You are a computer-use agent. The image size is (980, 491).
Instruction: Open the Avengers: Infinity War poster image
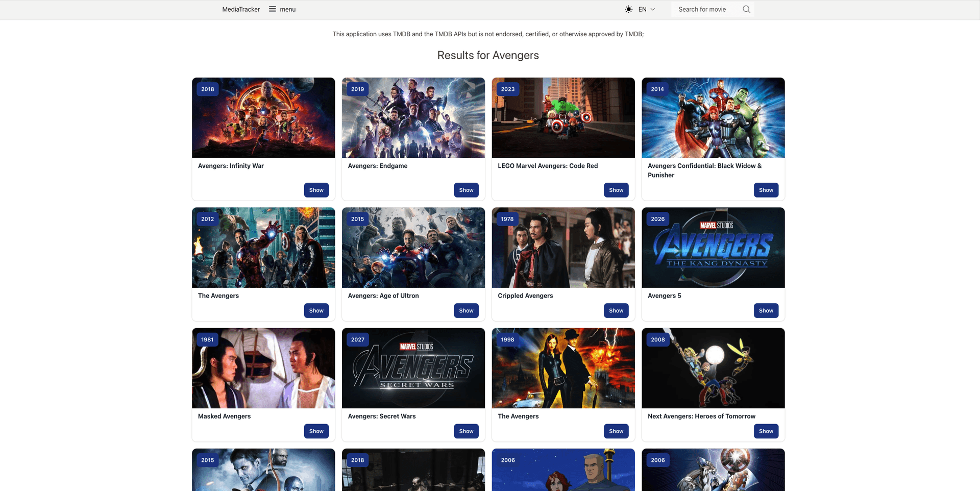click(x=263, y=118)
